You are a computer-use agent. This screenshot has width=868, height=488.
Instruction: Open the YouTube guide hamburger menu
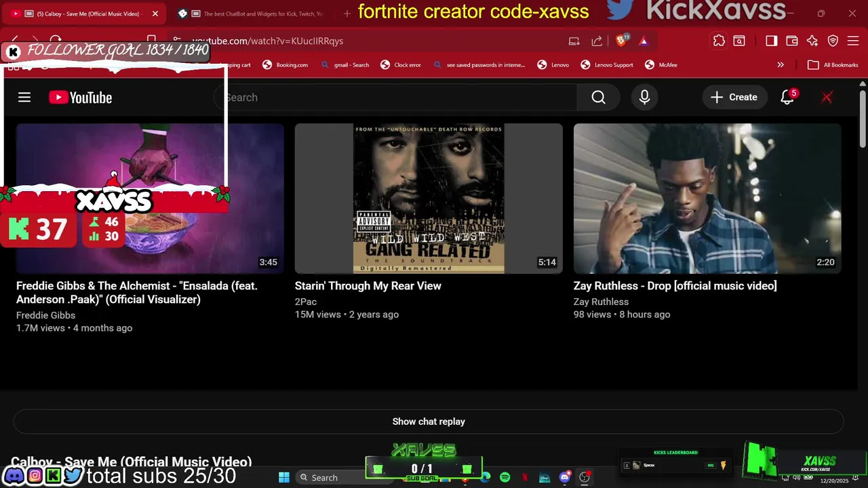[24, 98]
